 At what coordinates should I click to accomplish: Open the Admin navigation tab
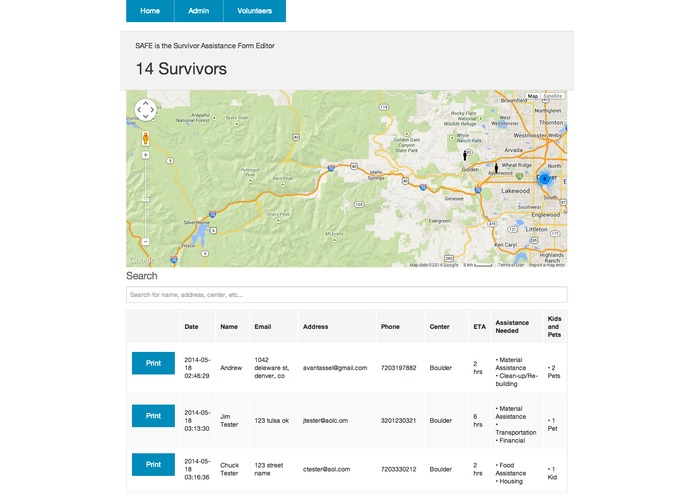(199, 11)
